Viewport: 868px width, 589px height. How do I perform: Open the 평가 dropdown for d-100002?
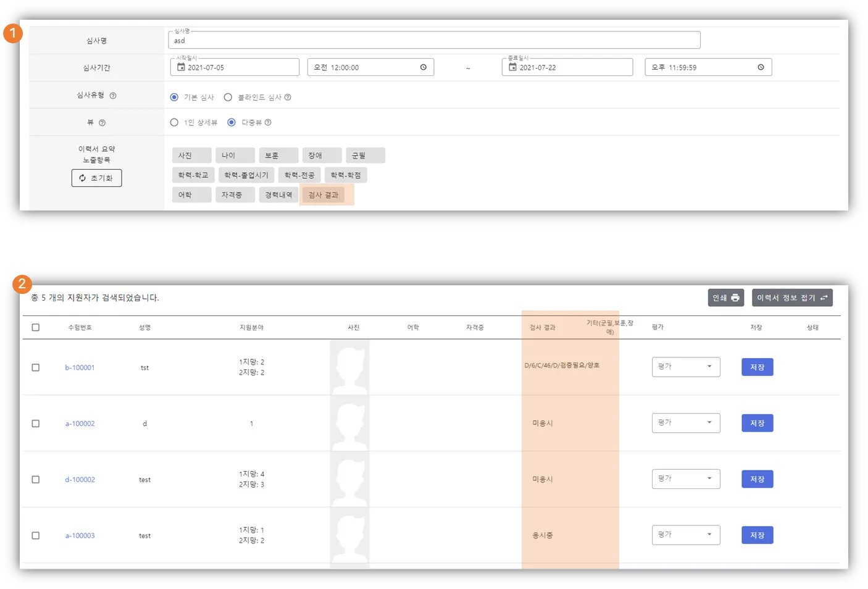[x=686, y=479]
